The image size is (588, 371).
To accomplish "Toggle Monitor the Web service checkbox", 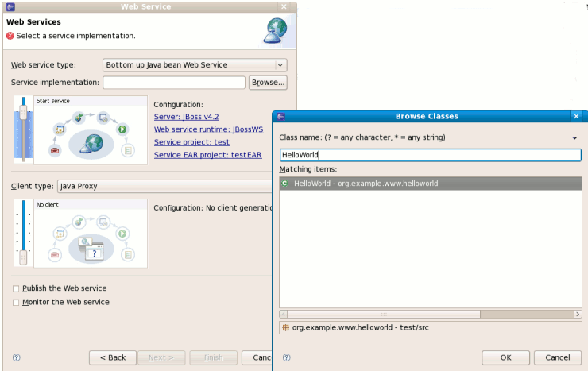I will tap(16, 303).
